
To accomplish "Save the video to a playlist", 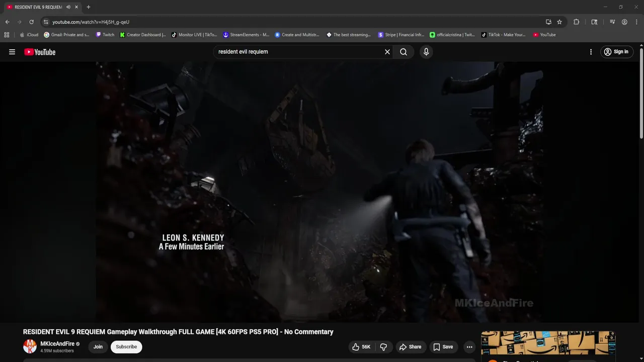I will tap(443, 347).
